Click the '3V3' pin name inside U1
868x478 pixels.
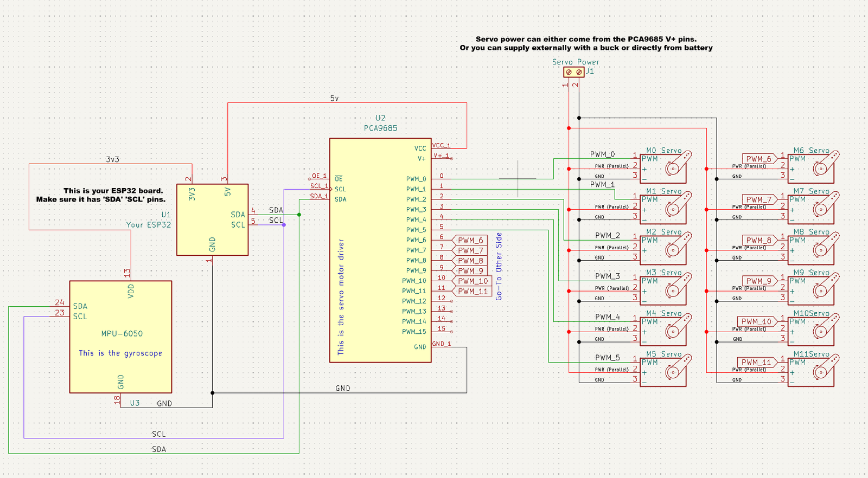192,195
